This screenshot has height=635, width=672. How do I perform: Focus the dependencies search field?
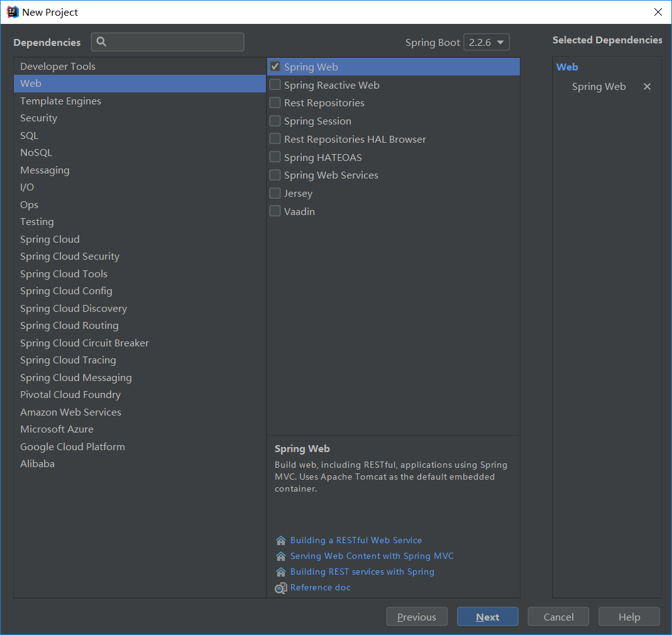168,42
